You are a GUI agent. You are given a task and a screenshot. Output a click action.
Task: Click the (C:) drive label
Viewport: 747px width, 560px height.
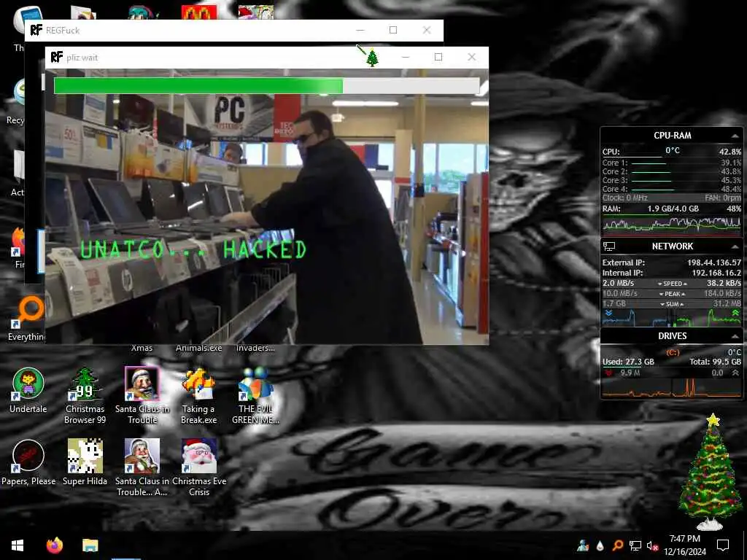[673, 352]
